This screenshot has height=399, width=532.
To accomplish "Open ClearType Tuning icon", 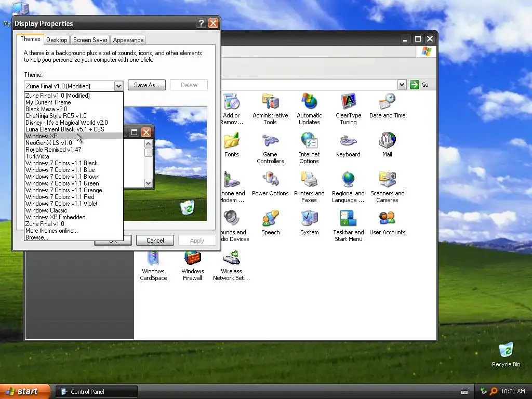I will coord(348,102).
